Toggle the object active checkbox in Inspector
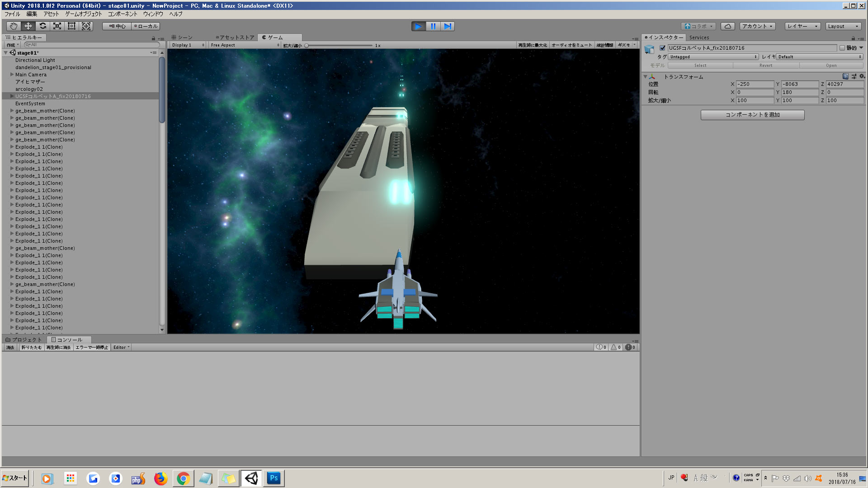 (x=662, y=48)
